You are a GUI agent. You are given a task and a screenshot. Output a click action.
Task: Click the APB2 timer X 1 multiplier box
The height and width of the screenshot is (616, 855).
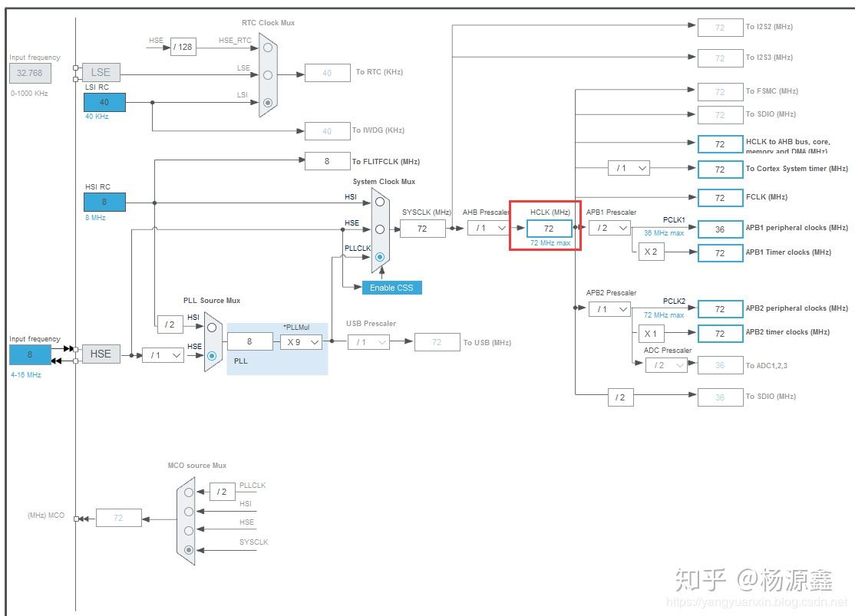pos(651,333)
